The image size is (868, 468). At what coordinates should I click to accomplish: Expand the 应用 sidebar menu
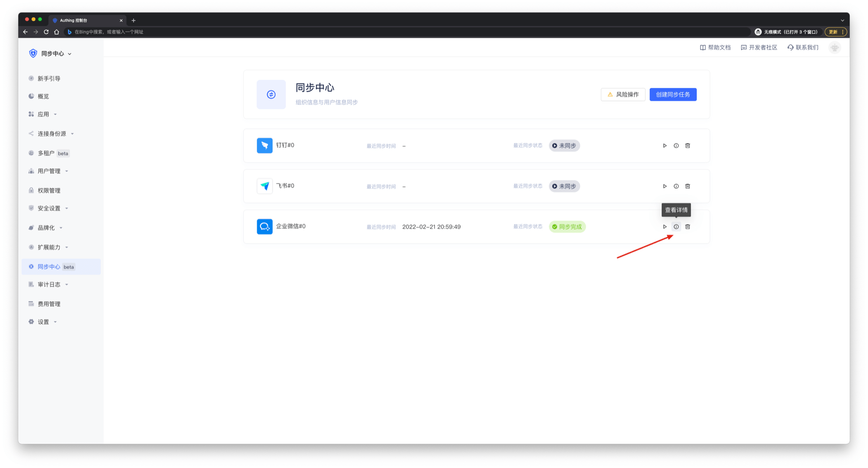click(x=43, y=114)
